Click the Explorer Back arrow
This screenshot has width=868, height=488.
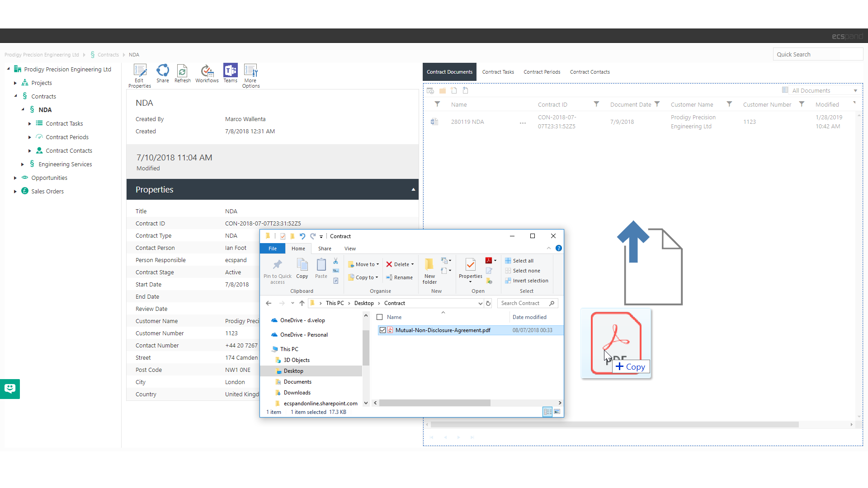click(x=269, y=303)
